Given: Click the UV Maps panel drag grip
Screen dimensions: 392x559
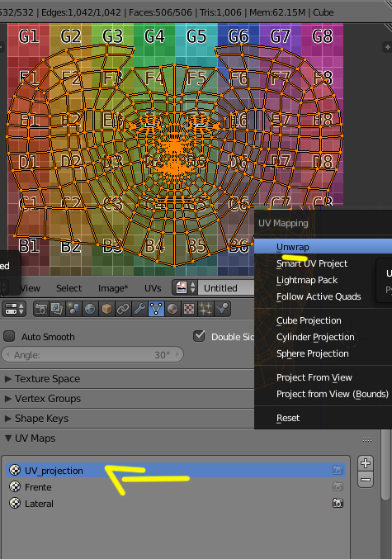Looking at the screenshot, I should (367, 439).
